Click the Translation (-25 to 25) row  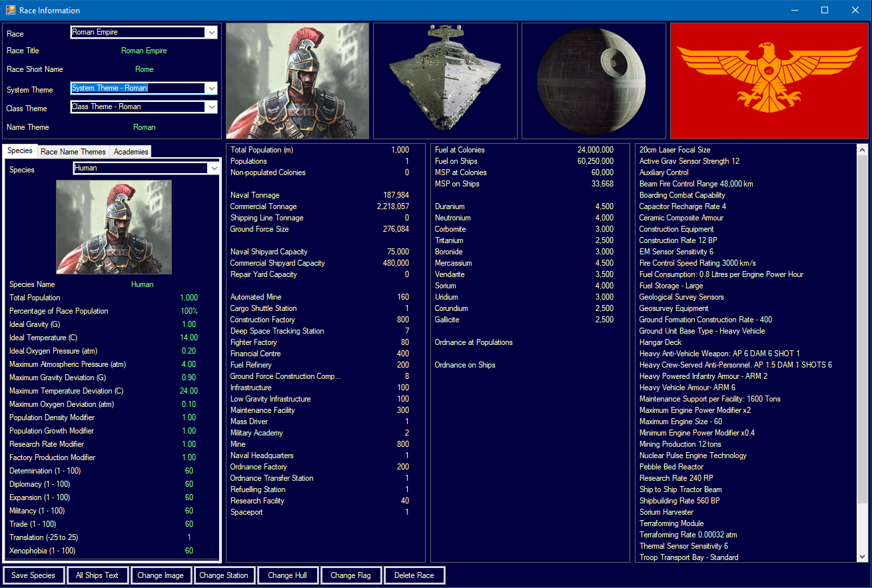click(x=112, y=537)
